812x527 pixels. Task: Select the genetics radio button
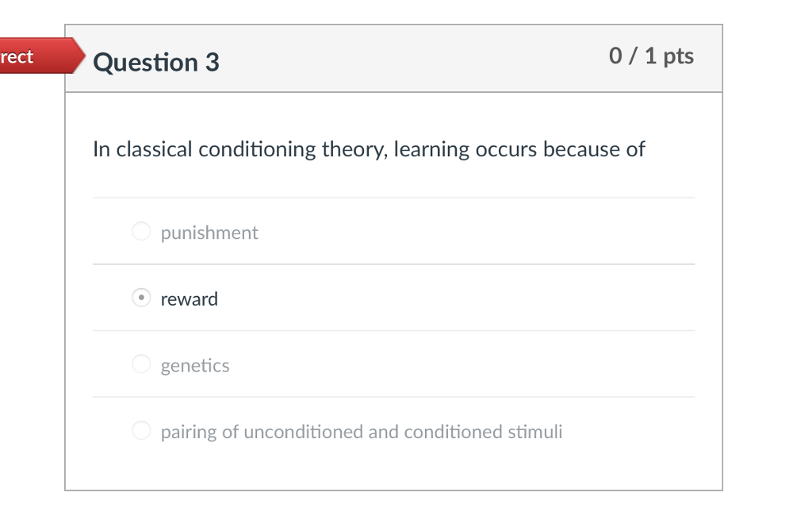pos(141,364)
